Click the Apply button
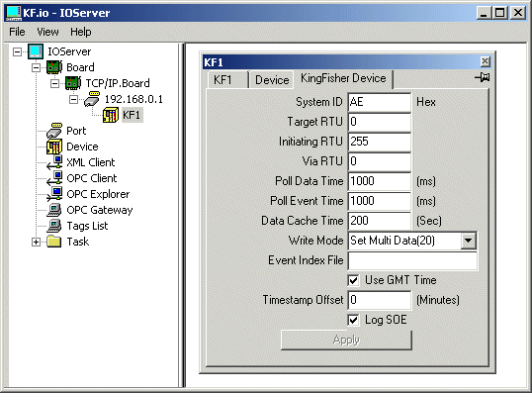This screenshot has height=393, width=532. [346, 340]
